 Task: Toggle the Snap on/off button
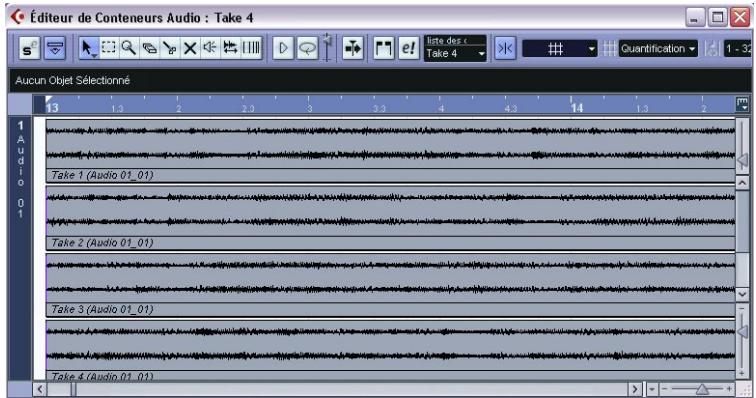pyautogui.click(x=505, y=48)
